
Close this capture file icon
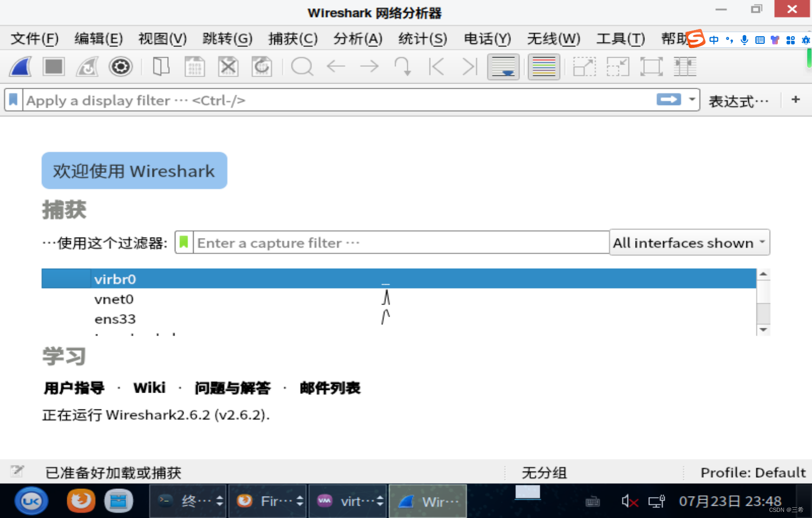228,67
